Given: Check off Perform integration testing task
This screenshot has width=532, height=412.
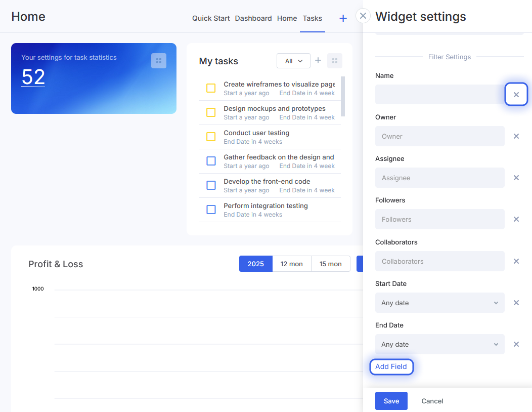Looking at the screenshot, I should click(x=211, y=210).
